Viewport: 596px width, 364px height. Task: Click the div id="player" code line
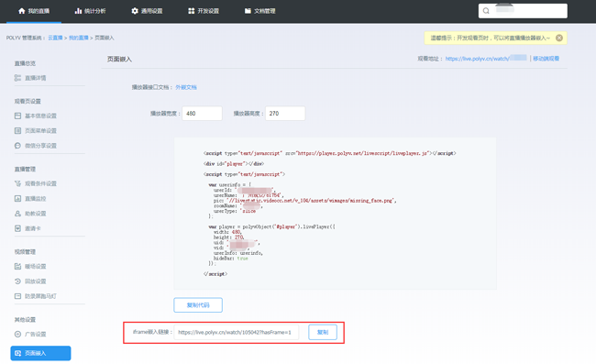(x=234, y=164)
